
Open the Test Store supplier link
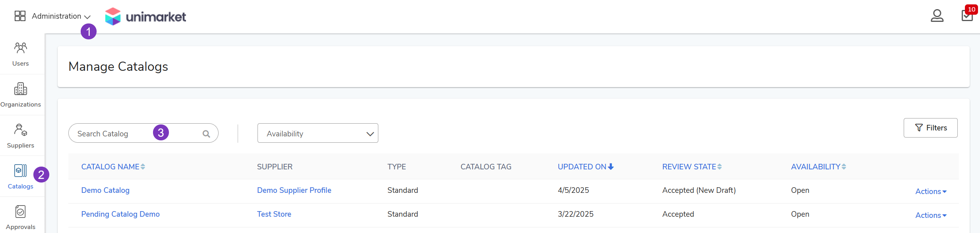point(274,214)
